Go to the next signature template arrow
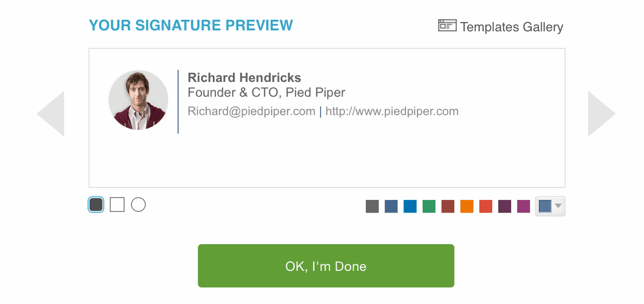The height and width of the screenshot is (304, 644). pos(601,114)
